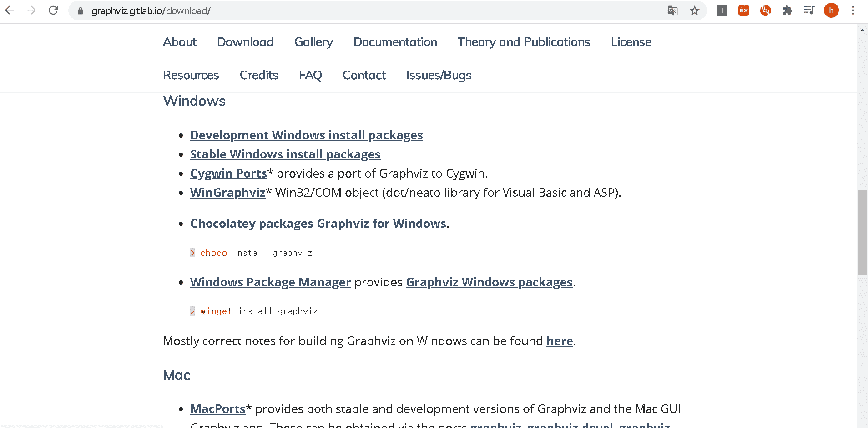This screenshot has height=428, width=868.
Task: Open the Documentation menu item
Action: [x=395, y=42]
